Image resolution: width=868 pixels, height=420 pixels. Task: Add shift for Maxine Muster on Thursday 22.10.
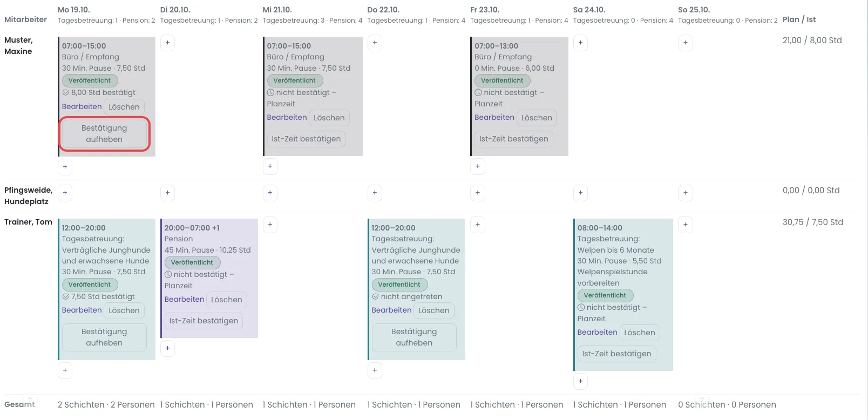point(375,43)
